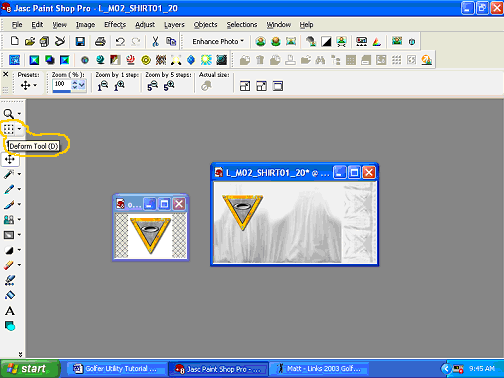Open a file with the folder icon
Viewport: 504px width, 378px height.
coord(30,41)
